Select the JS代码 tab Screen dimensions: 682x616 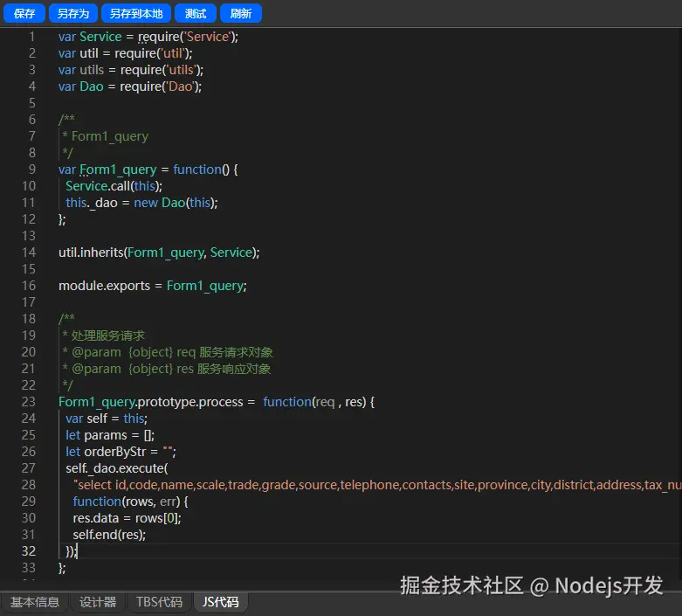tap(221, 602)
